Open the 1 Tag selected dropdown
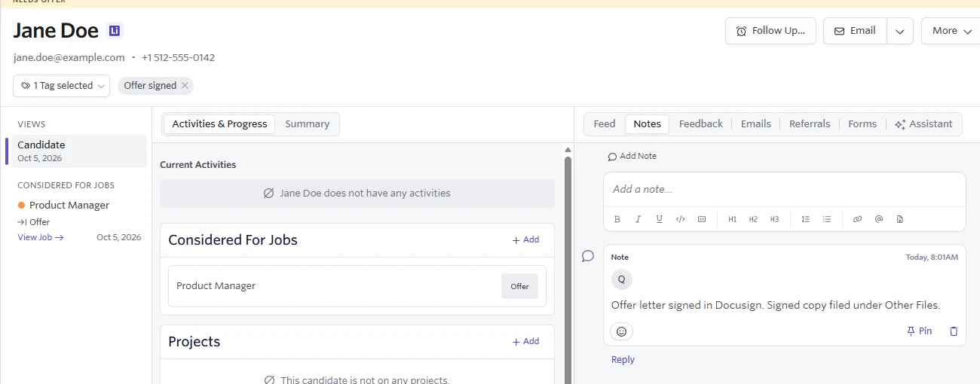 pos(61,86)
